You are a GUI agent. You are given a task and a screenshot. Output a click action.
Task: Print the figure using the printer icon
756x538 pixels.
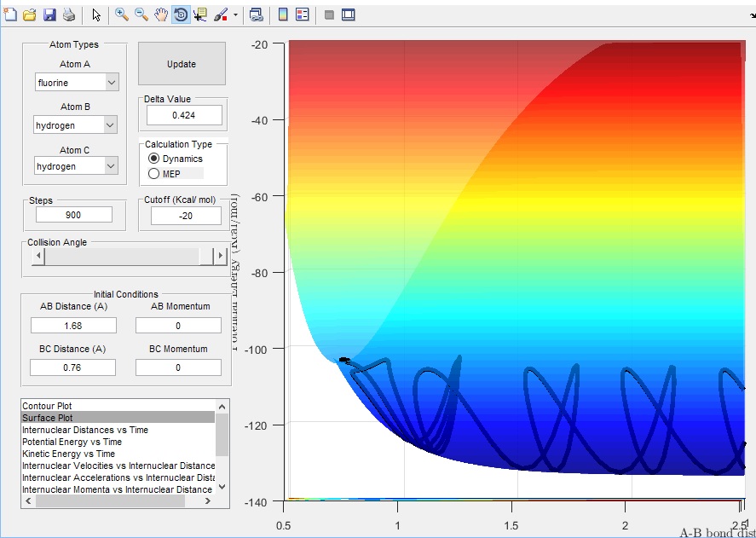tap(69, 14)
